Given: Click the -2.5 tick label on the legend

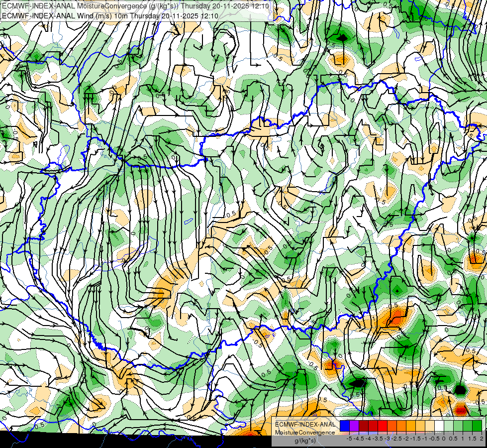Looking at the screenshot, I should (396, 439).
